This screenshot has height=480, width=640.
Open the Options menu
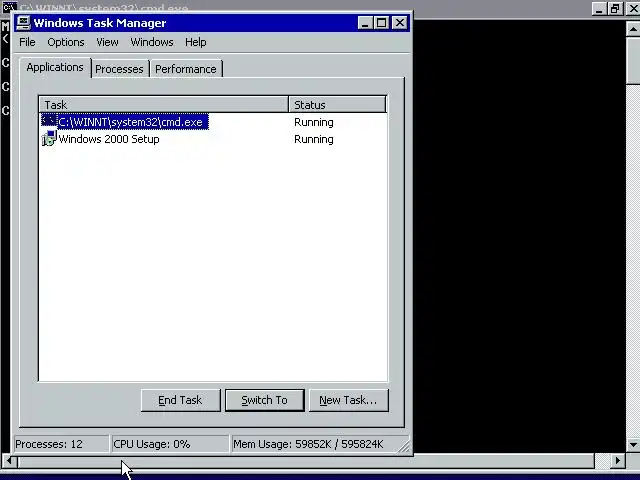(66, 42)
